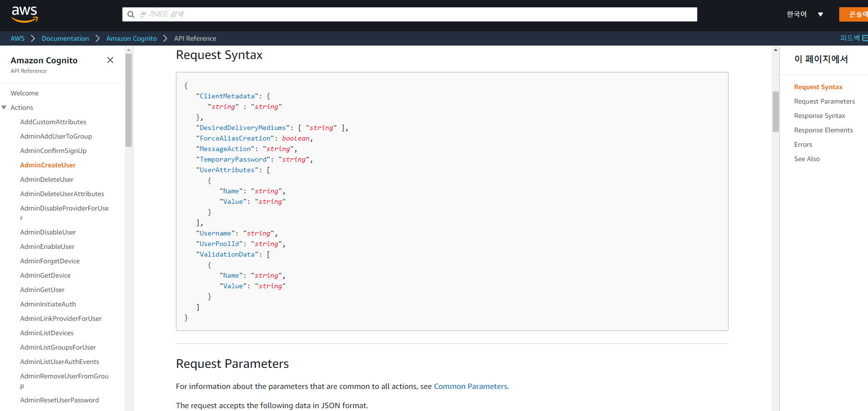Open AdminEnableUser reference
The width and height of the screenshot is (868, 411).
47,247
